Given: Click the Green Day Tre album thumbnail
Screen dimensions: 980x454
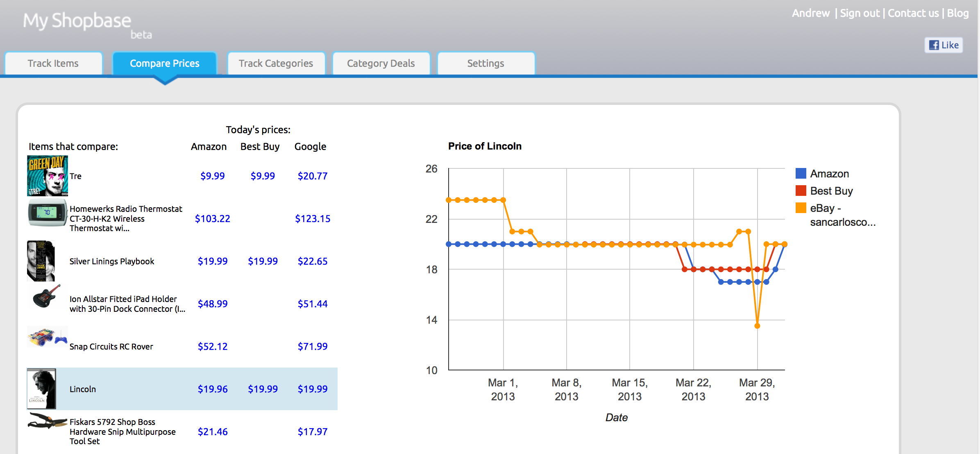Looking at the screenshot, I should (47, 176).
